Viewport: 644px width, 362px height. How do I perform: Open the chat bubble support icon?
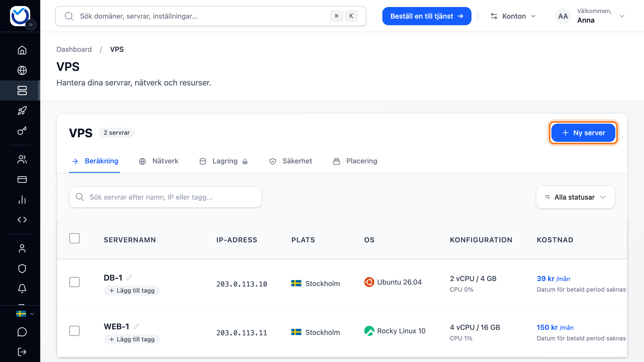coord(22,332)
